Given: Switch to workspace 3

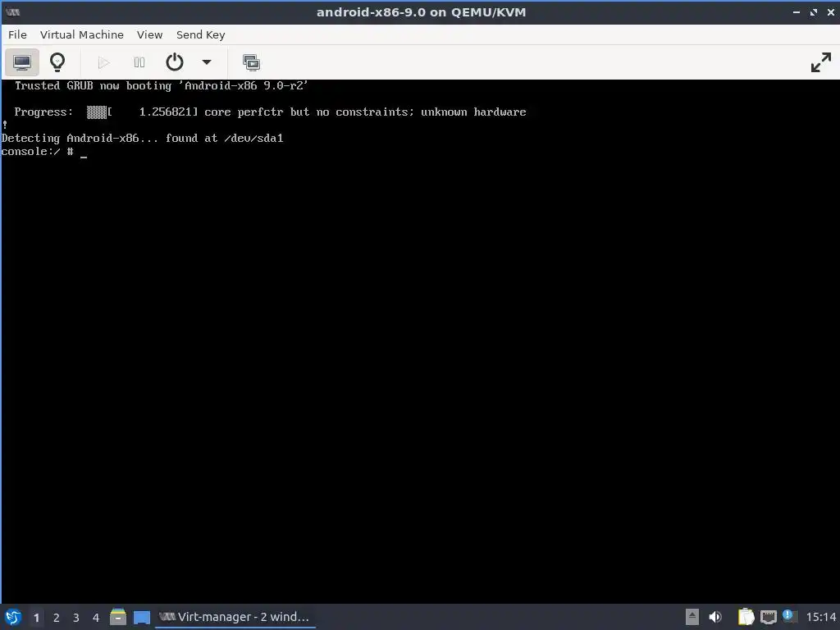Looking at the screenshot, I should (76, 618).
